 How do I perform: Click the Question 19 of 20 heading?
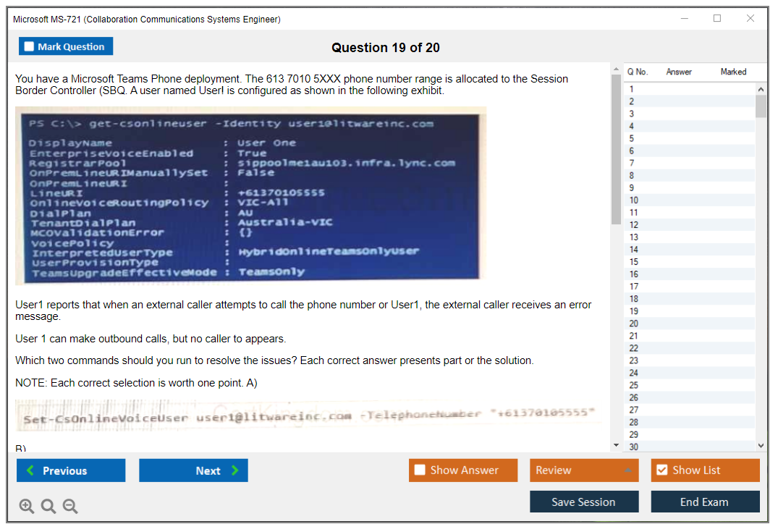pos(386,48)
